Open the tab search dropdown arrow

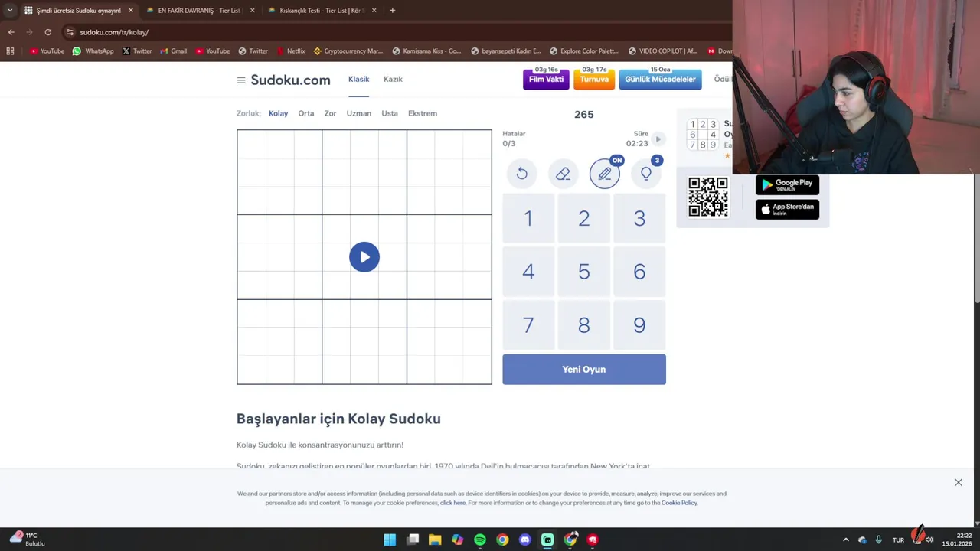(10, 11)
